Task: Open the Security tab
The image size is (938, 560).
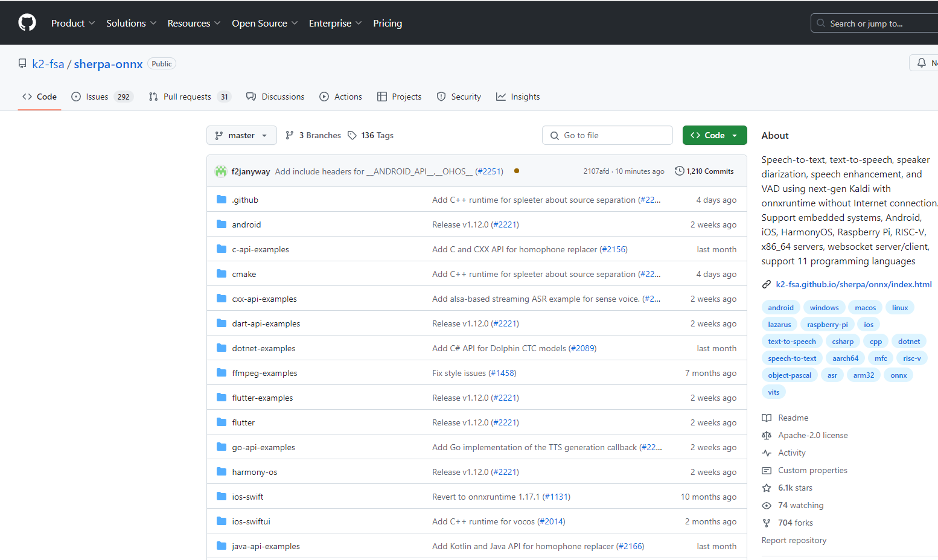Action: tap(459, 97)
